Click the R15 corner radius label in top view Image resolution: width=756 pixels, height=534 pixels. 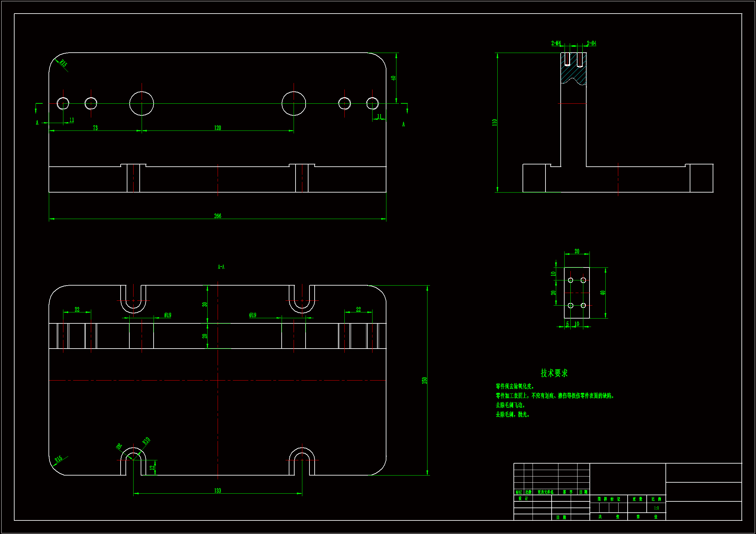(x=63, y=63)
